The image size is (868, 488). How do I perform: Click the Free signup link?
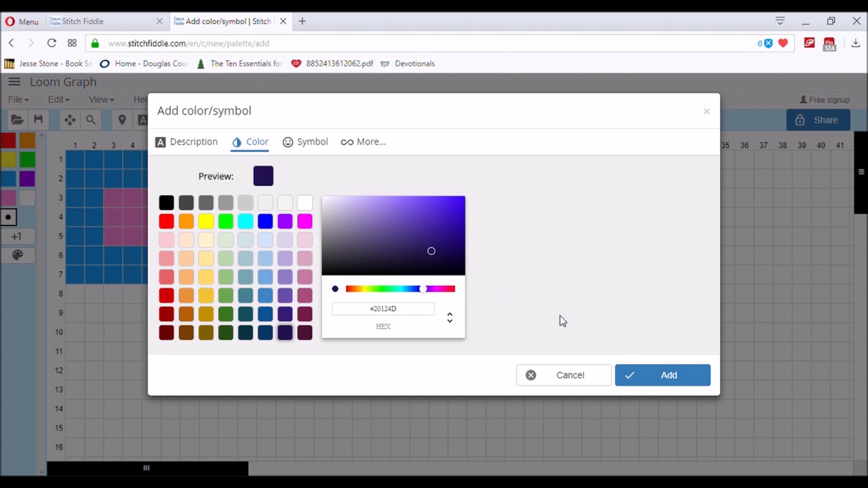click(824, 100)
